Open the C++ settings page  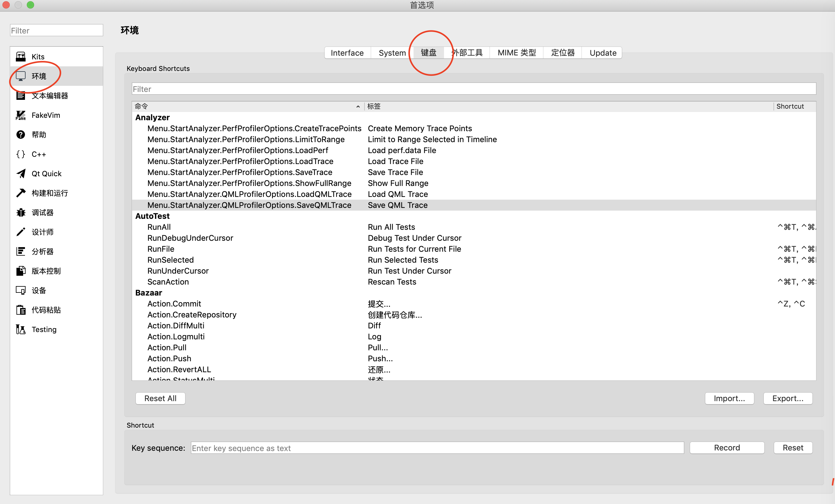point(38,154)
